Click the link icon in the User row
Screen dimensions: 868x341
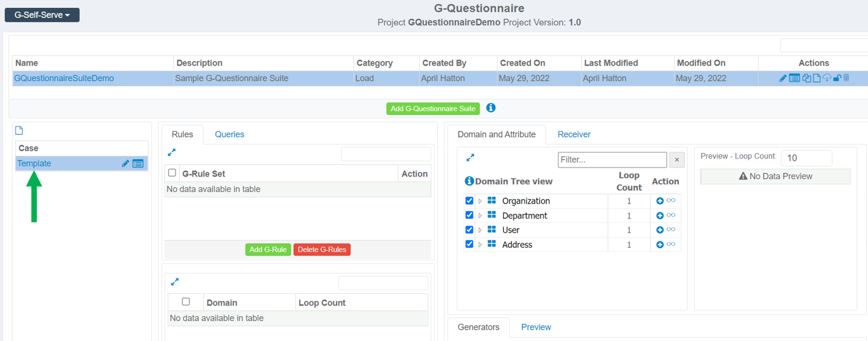click(x=671, y=230)
